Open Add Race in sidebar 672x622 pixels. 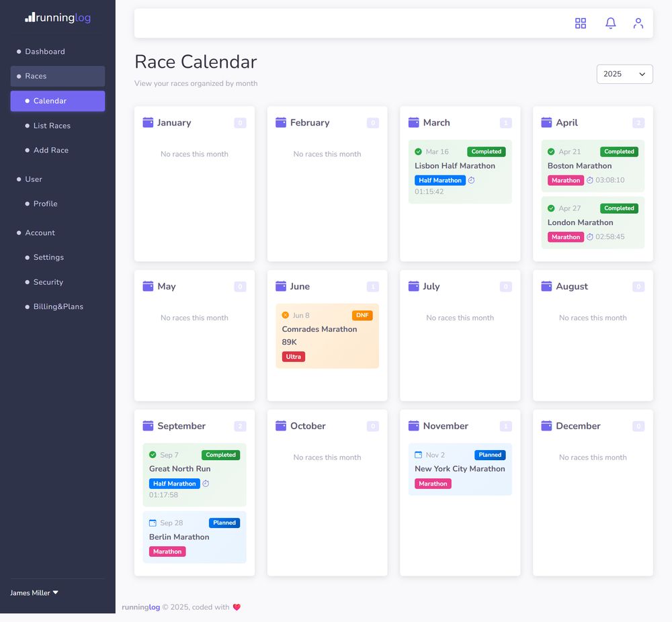[x=57, y=150]
